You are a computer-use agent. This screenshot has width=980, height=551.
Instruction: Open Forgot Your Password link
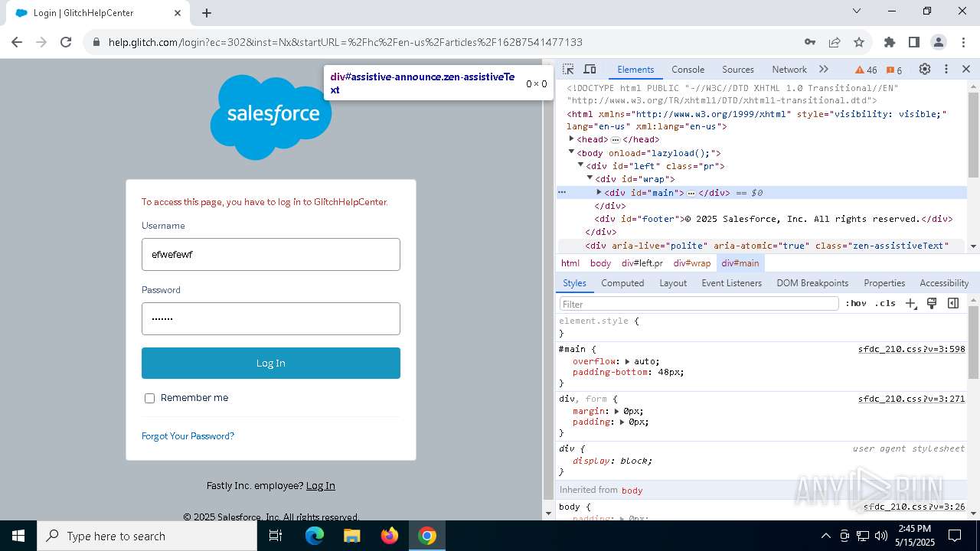pos(188,435)
